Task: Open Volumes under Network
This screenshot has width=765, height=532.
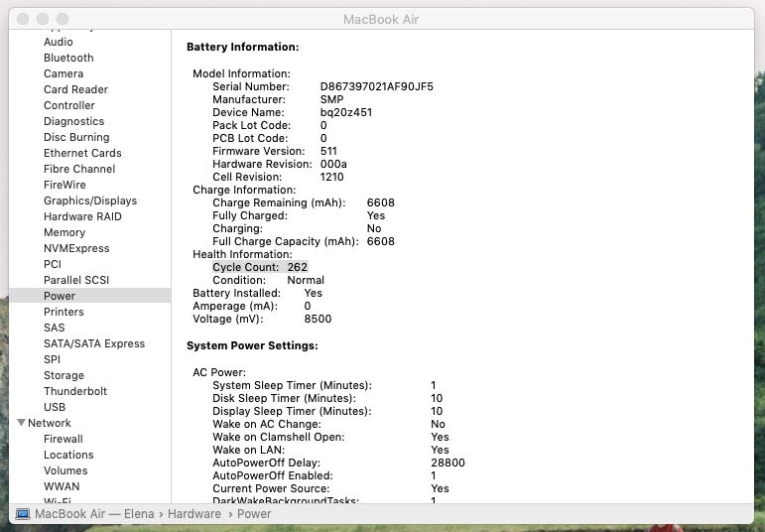Action: (x=65, y=470)
